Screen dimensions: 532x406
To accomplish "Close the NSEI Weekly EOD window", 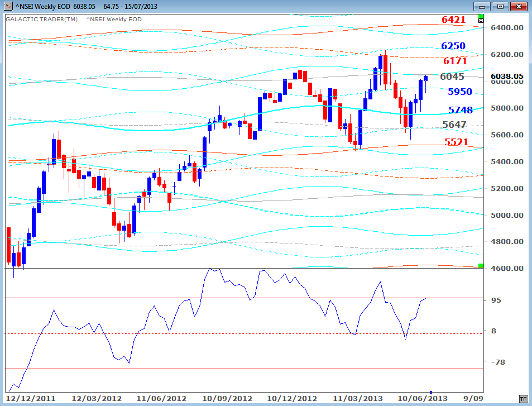I will click(x=519, y=6).
